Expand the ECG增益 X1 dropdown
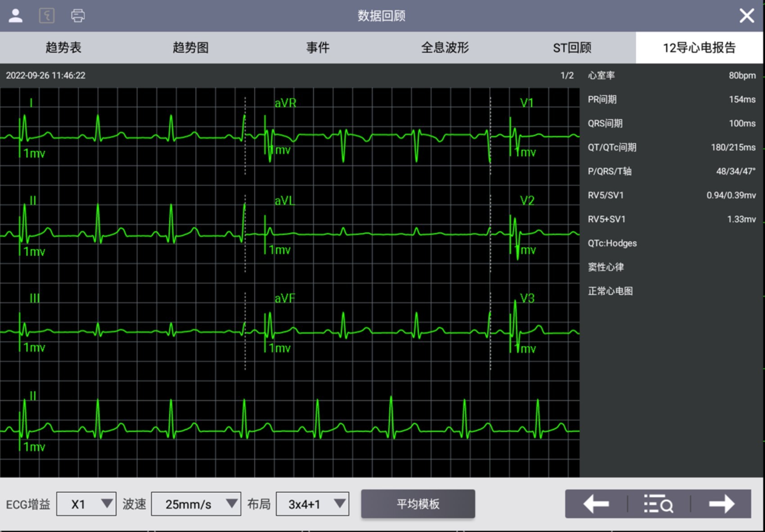Screen dimensions: 765x532 click(86, 504)
